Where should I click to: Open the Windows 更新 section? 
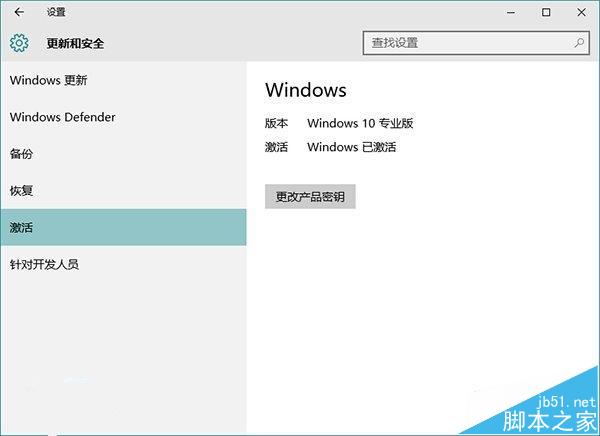[123, 80]
